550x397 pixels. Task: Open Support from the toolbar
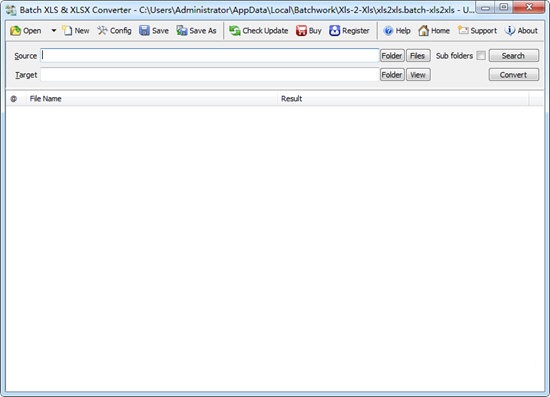(x=477, y=31)
